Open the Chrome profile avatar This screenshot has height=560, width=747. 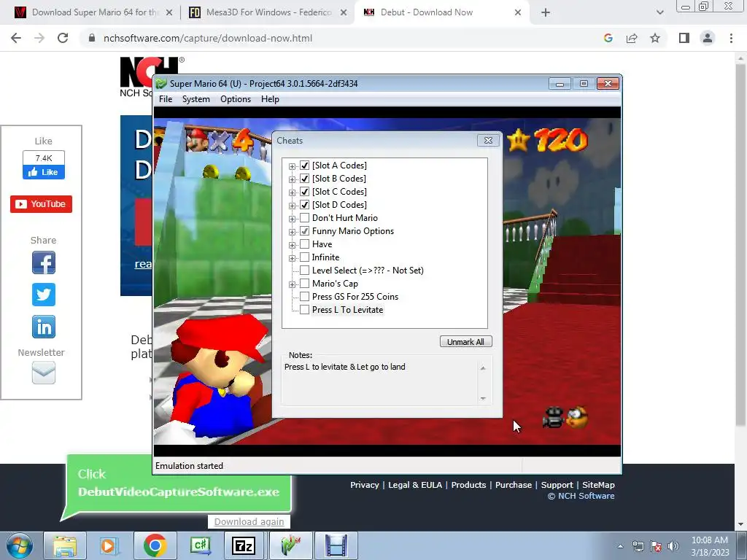708,38
